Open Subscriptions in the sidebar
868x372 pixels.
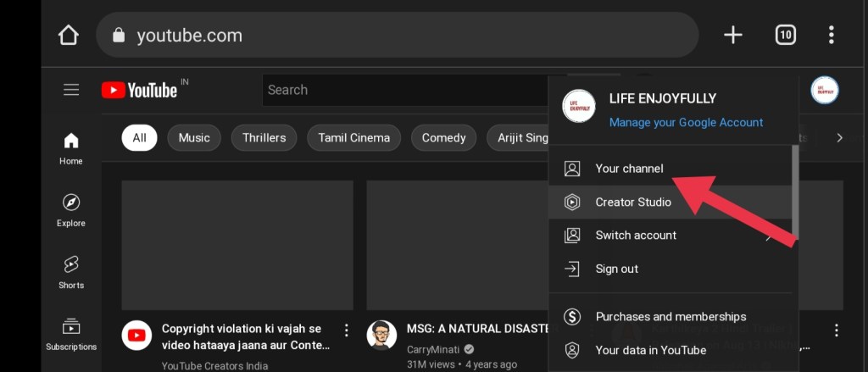tap(71, 334)
